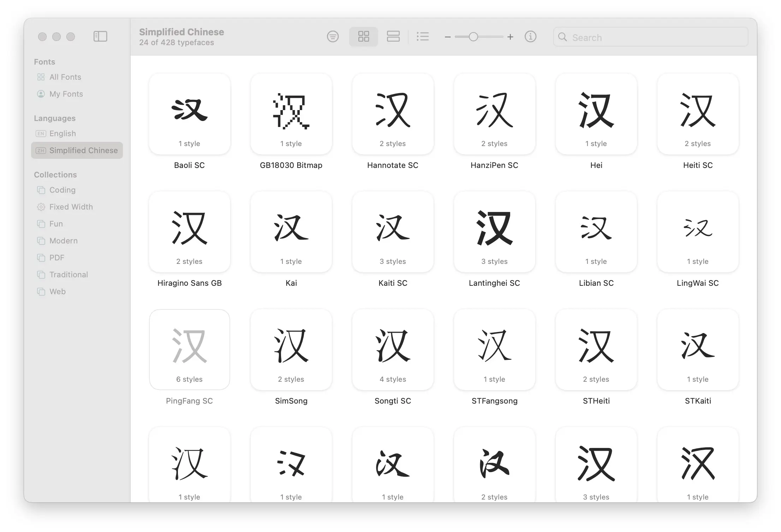Switch to samples view
Viewport: 781px width, 532px height.
pyautogui.click(x=393, y=36)
